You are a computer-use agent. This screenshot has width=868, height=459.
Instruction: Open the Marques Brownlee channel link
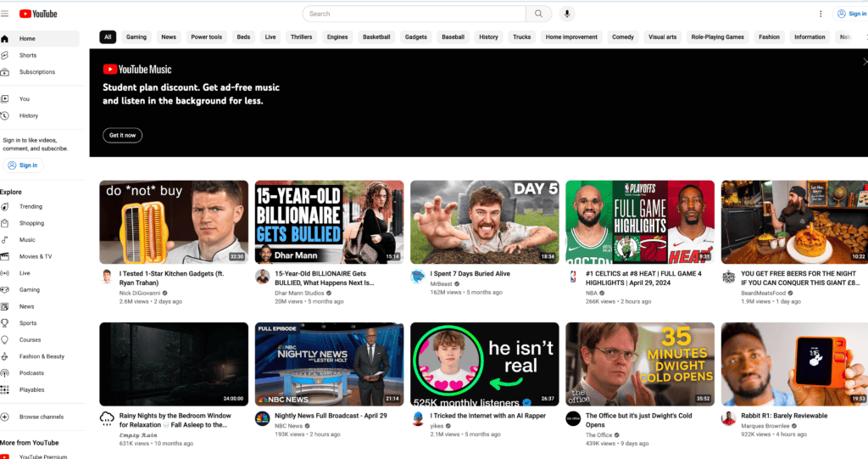[765, 426]
